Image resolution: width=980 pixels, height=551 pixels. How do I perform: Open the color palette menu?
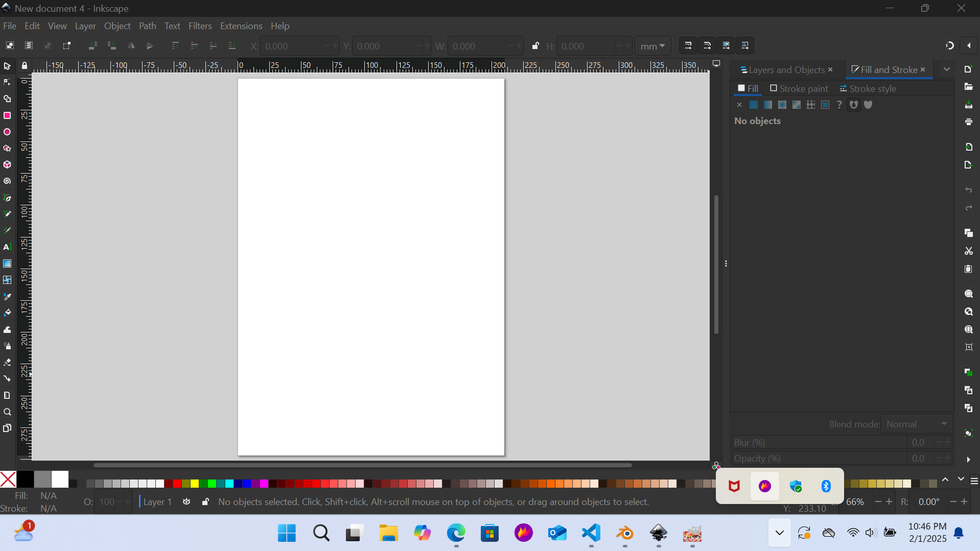[974, 481]
